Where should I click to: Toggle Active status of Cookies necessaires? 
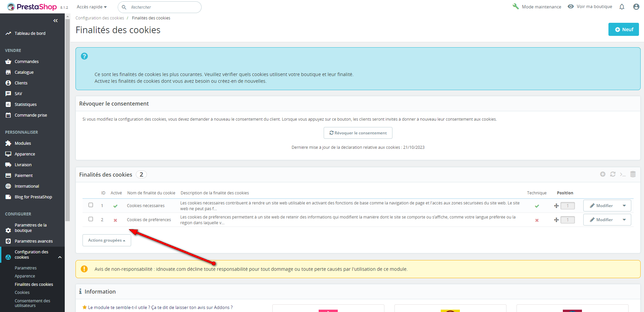[x=115, y=206]
